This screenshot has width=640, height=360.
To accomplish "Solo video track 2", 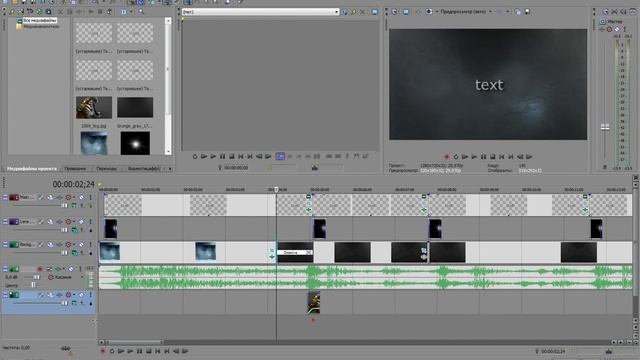I will coord(91,222).
